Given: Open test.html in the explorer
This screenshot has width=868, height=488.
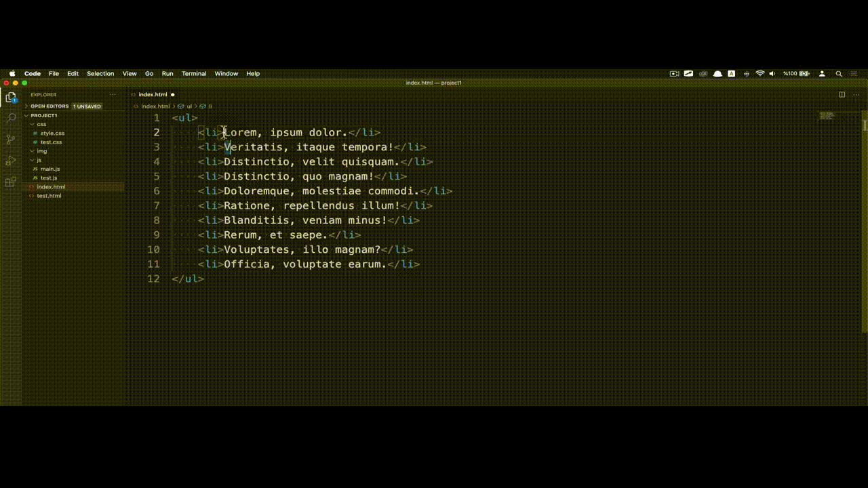Looking at the screenshot, I should pyautogui.click(x=49, y=195).
